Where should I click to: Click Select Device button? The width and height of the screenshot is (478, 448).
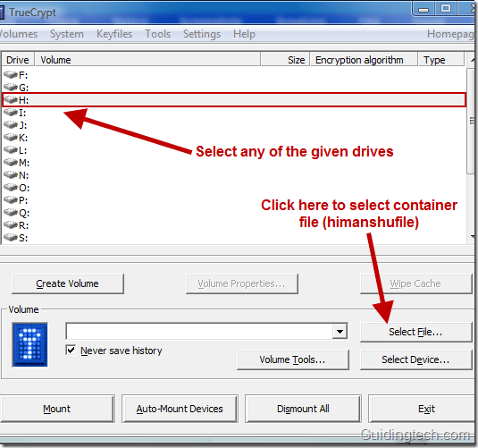pos(415,359)
